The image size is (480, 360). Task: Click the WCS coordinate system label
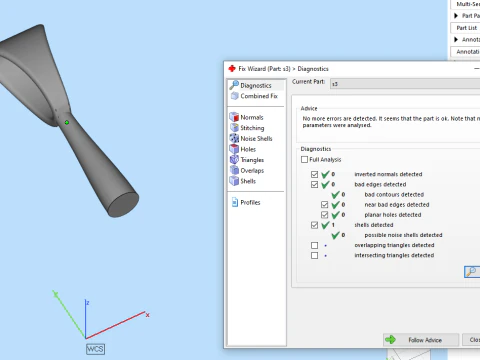tap(95, 349)
